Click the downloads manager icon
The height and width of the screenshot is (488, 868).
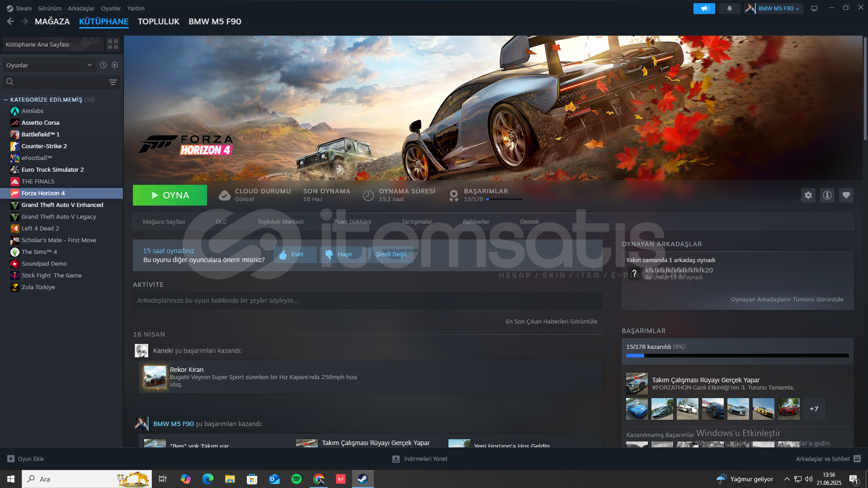coord(396,459)
